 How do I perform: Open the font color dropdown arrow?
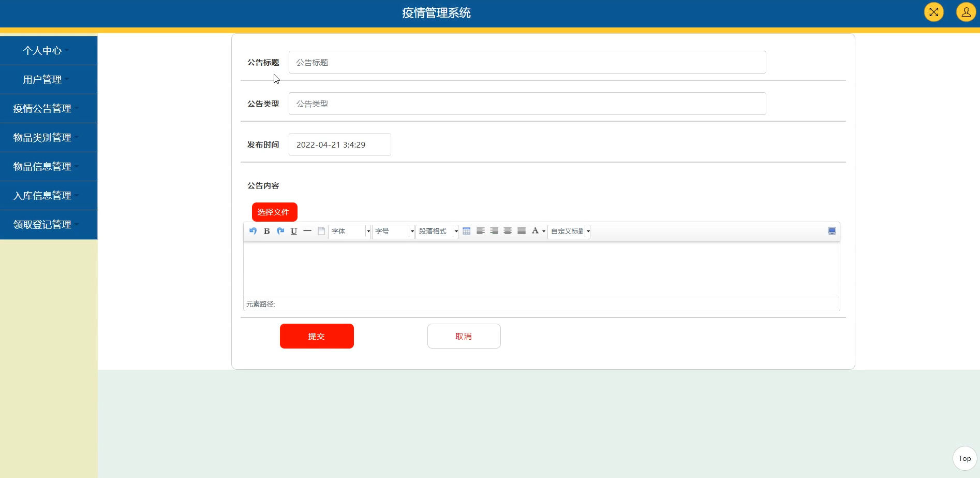[544, 231]
